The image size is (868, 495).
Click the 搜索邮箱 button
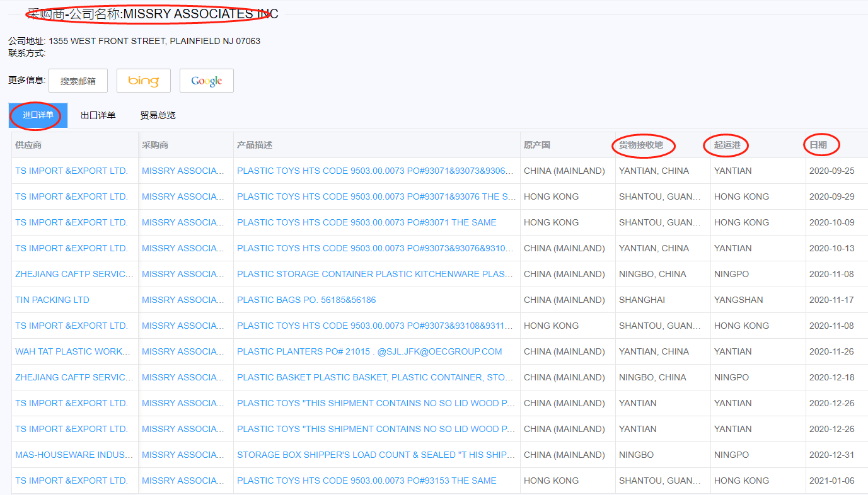(78, 81)
